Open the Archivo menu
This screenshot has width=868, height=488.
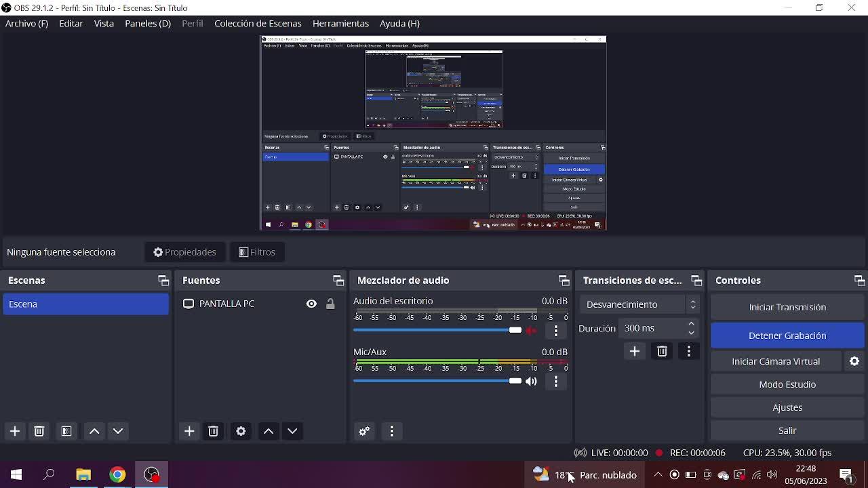coord(26,24)
